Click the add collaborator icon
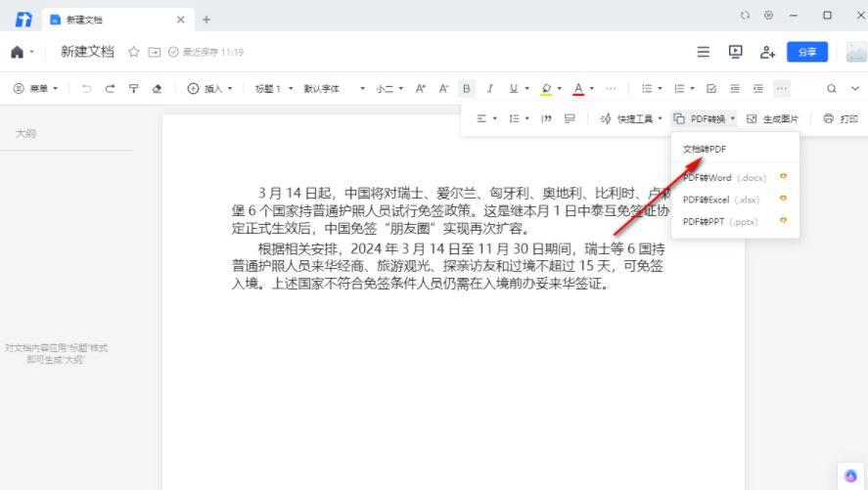Image resolution: width=868 pixels, height=490 pixels. pos(767,52)
